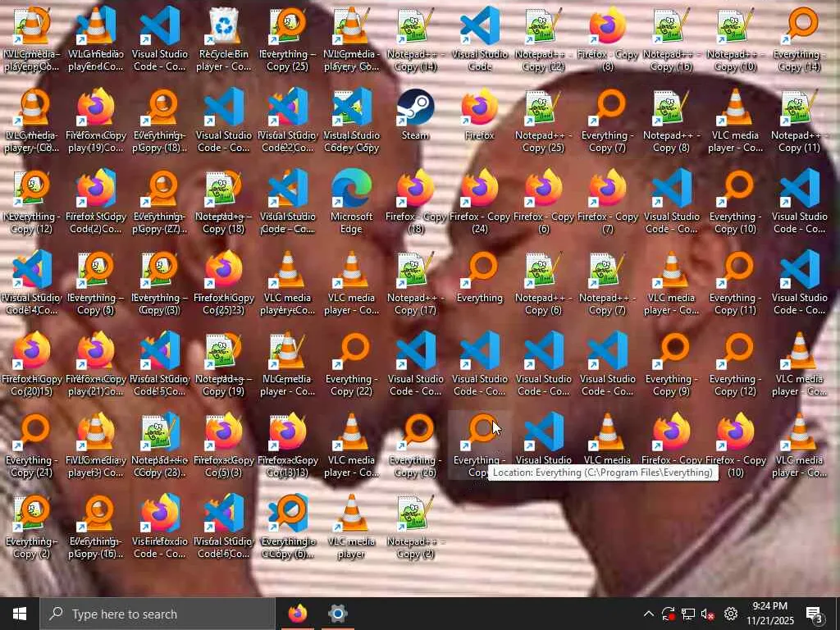
Task: Select Everything - Copy (5) shortcut
Action: point(96,284)
